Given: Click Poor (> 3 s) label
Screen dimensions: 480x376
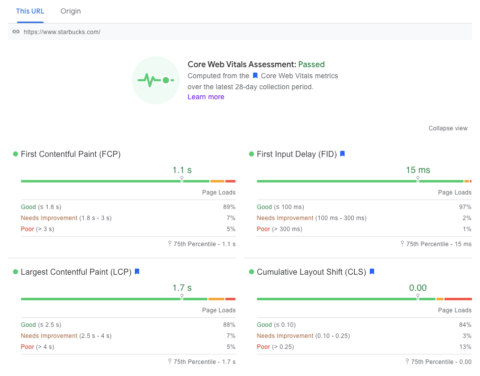Looking at the screenshot, I should 37,229.
